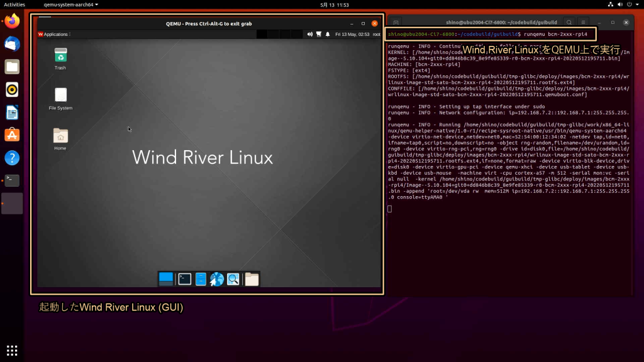Open the File System desktop icon
Viewport: 644px width, 362px height.
point(60,95)
